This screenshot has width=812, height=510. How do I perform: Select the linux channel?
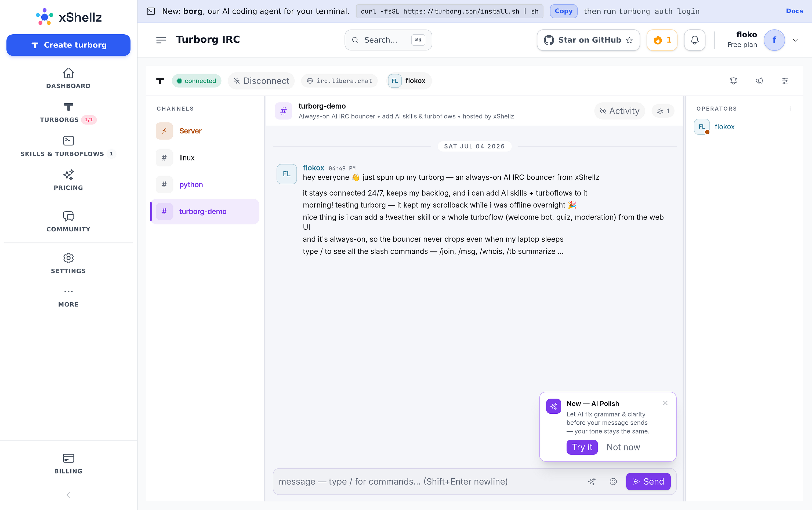(x=205, y=157)
